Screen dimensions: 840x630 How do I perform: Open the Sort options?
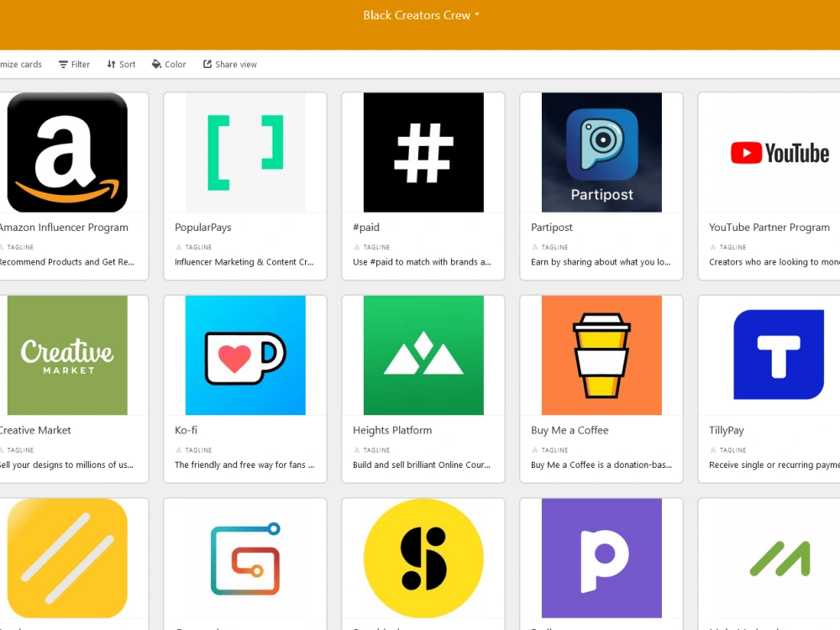(121, 65)
